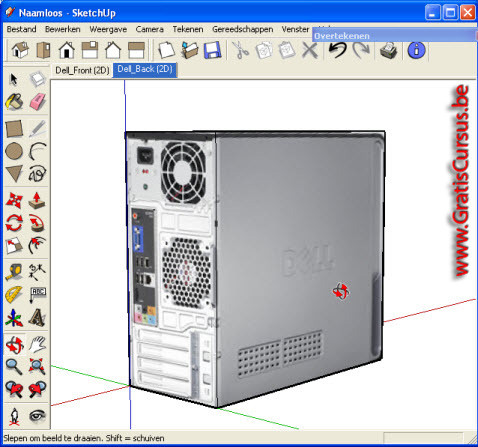Choose the Look Around eye tool
The width and height of the screenshot is (478, 447).
tap(37, 415)
